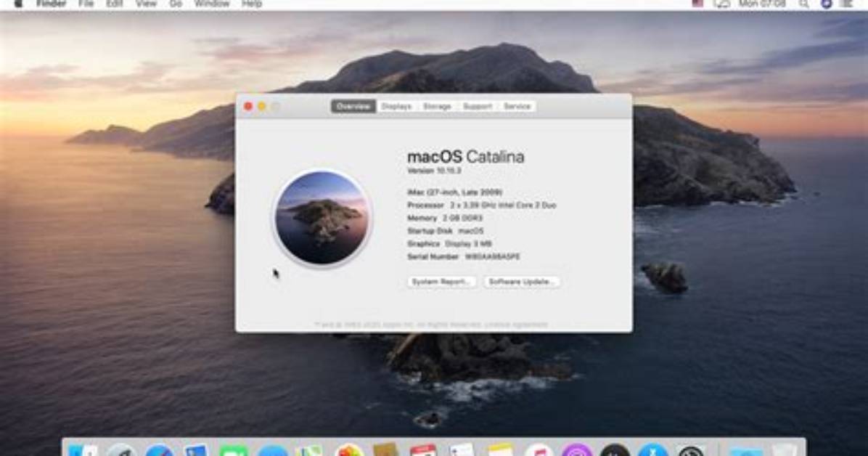Open the Apple menu
Screen dimensions: 868x456
pyautogui.click(x=18, y=4)
